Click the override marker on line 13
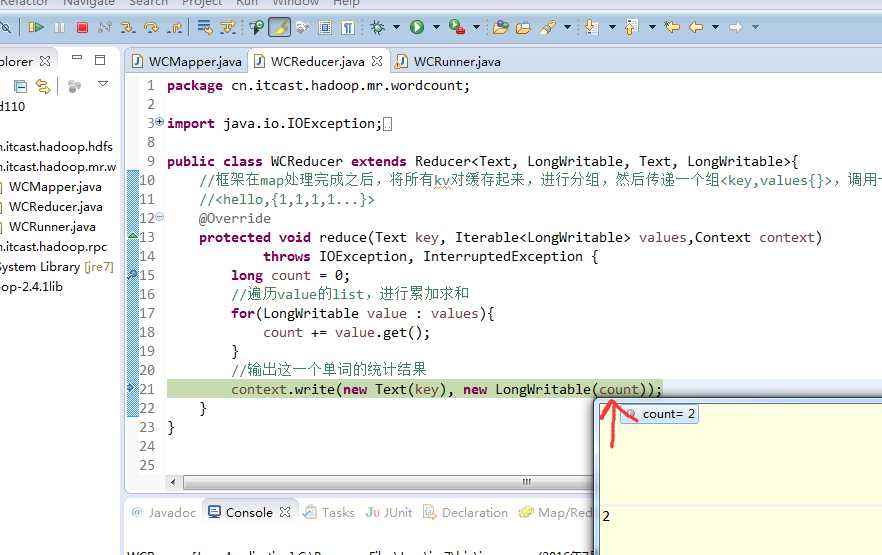The width and height of the screenshot is (882, 555). 133,236
